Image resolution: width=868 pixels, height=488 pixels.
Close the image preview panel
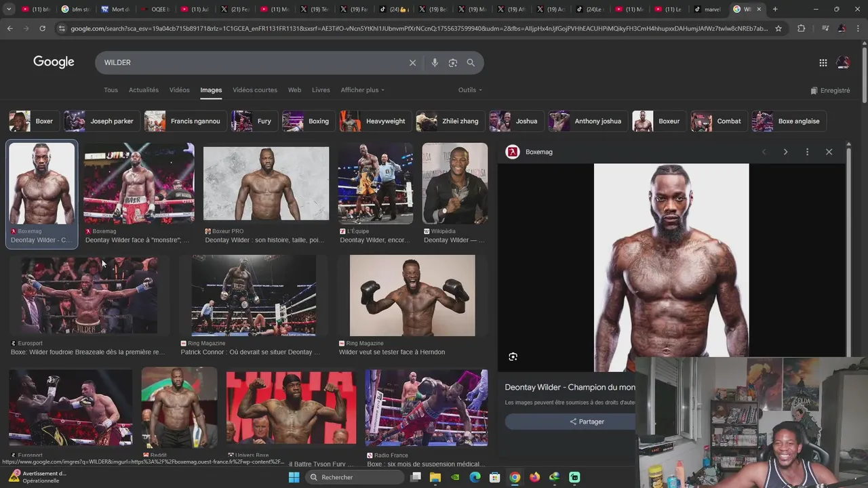pos(829,152)
